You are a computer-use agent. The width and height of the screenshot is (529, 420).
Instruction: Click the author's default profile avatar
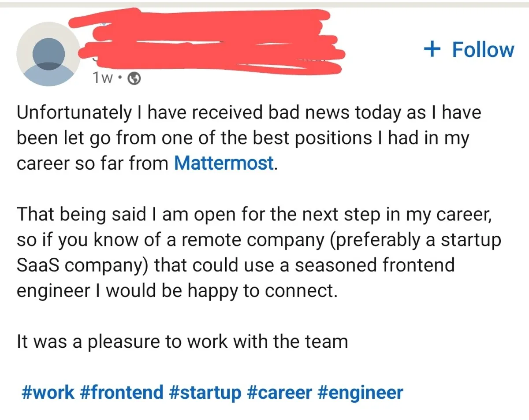coord(48,53)
